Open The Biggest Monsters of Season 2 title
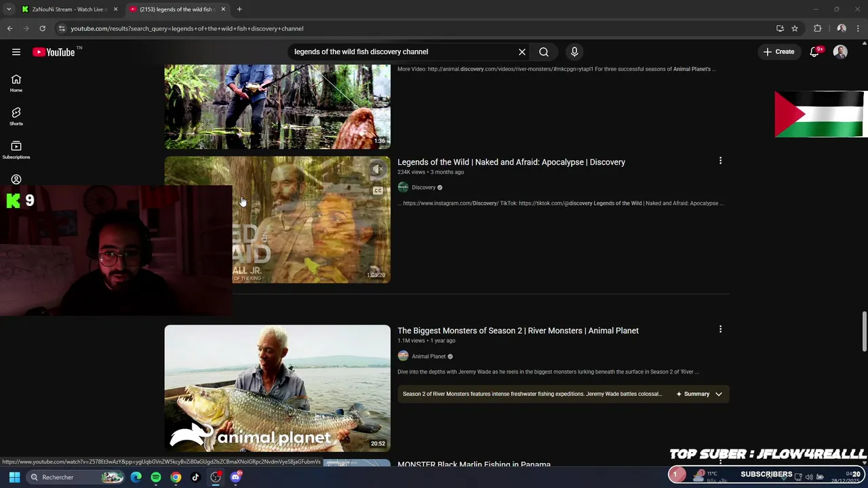 518,331
